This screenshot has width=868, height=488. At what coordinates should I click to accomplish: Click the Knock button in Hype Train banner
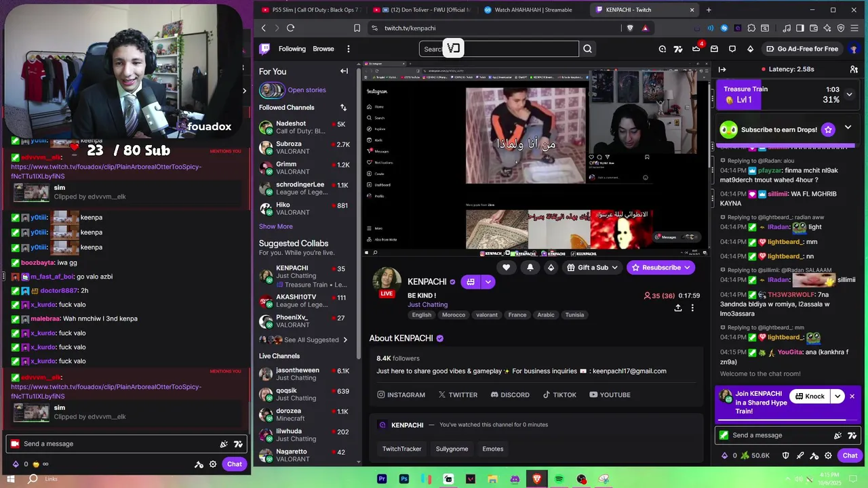click(810, 396)
